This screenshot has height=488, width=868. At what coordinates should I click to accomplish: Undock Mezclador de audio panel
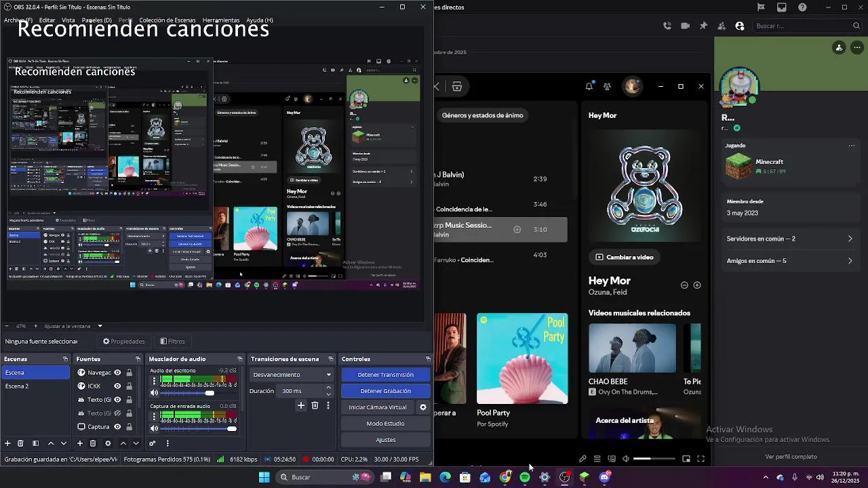click(x=239, y=359)
